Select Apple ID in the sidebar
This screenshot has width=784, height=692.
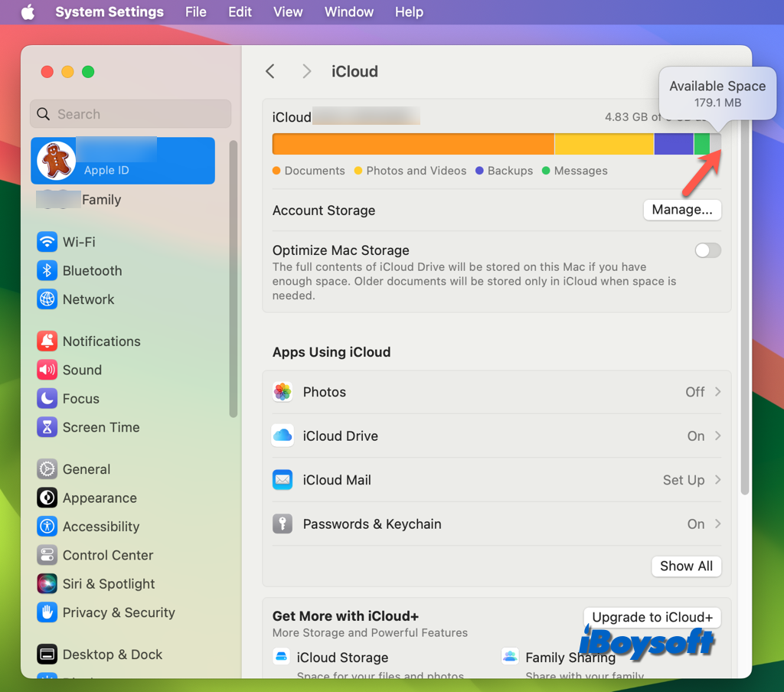pyautogui.click(x=123, y=161)
